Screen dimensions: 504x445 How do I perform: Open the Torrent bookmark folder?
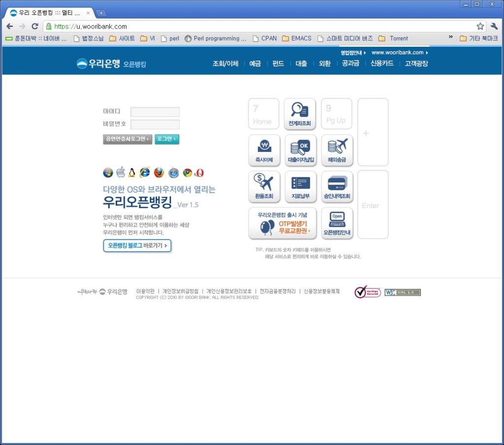(x=393, y=38)
